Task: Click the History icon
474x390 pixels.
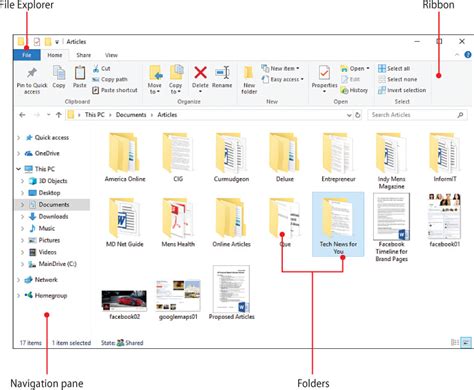Action: (x=344, y=90)
